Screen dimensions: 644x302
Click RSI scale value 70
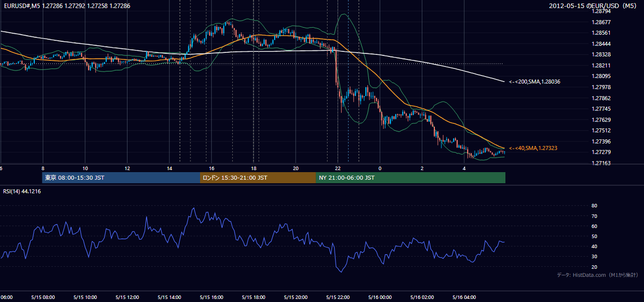tap(594, 216)
